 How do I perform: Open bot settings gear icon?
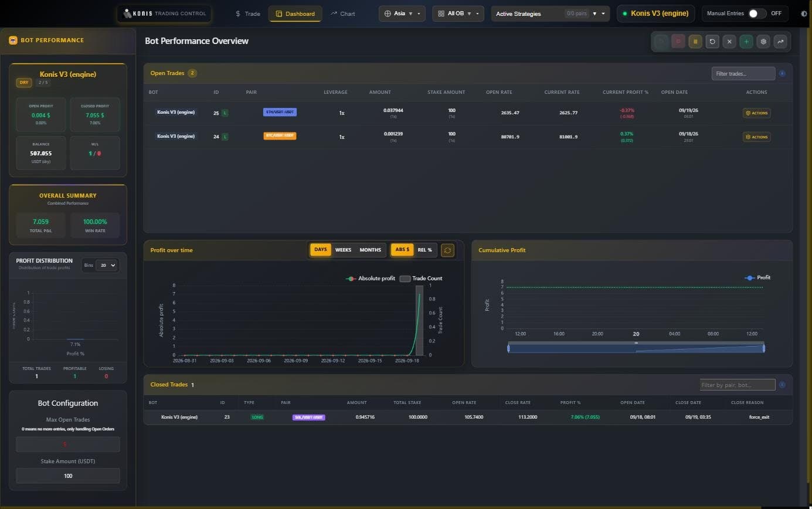coord(763,41)
